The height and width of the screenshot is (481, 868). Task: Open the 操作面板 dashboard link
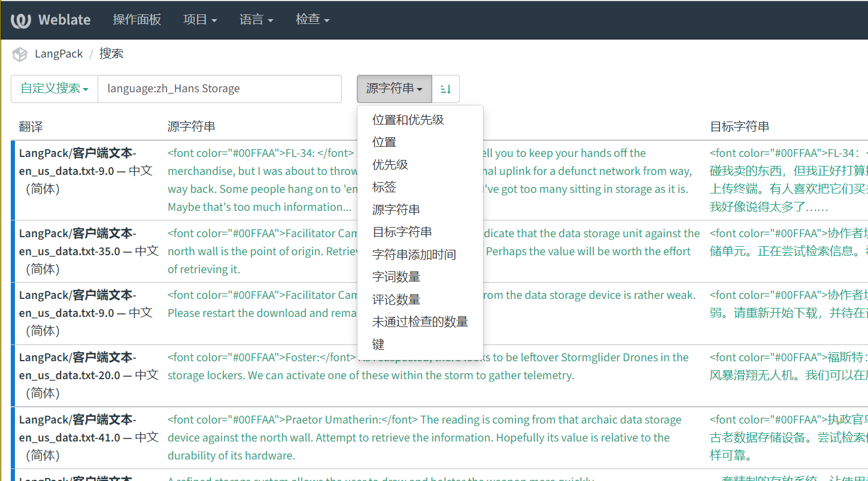[137, 20]
